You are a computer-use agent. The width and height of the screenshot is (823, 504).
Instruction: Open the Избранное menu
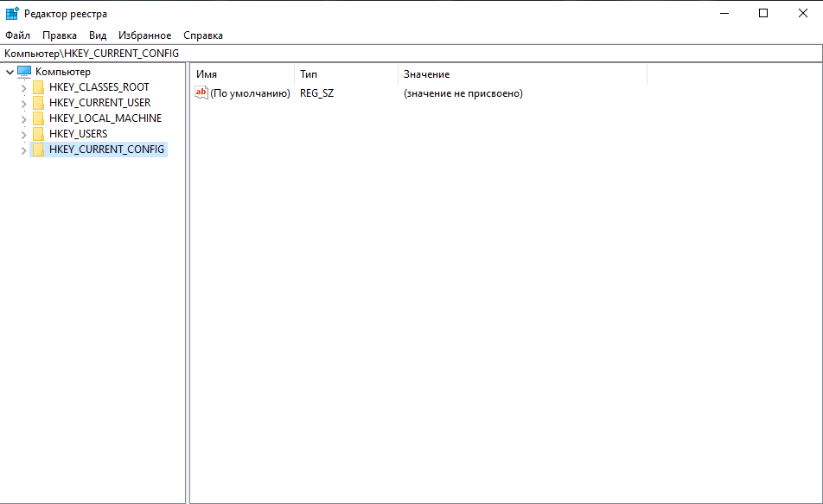click(145, 35)
